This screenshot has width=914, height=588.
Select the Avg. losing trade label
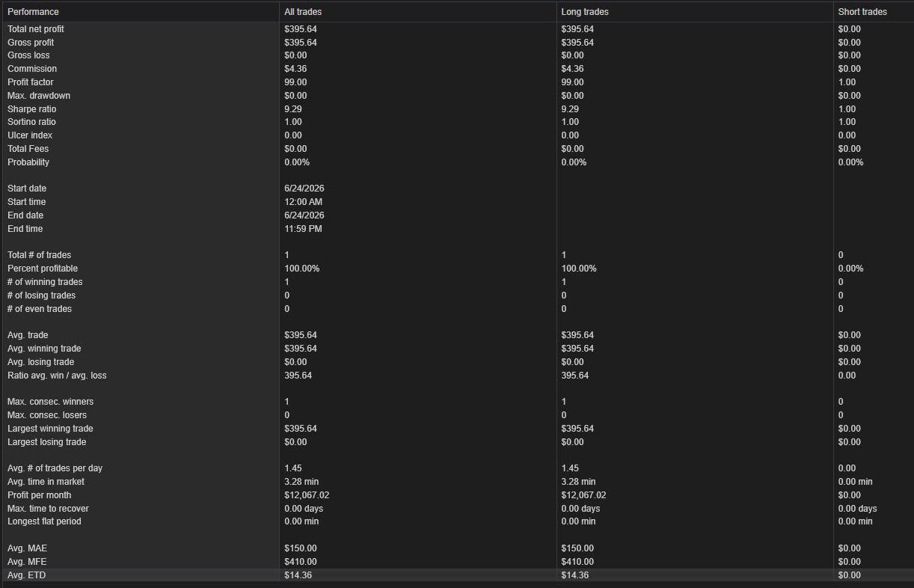pyautogui.click(x=42, y=362)
